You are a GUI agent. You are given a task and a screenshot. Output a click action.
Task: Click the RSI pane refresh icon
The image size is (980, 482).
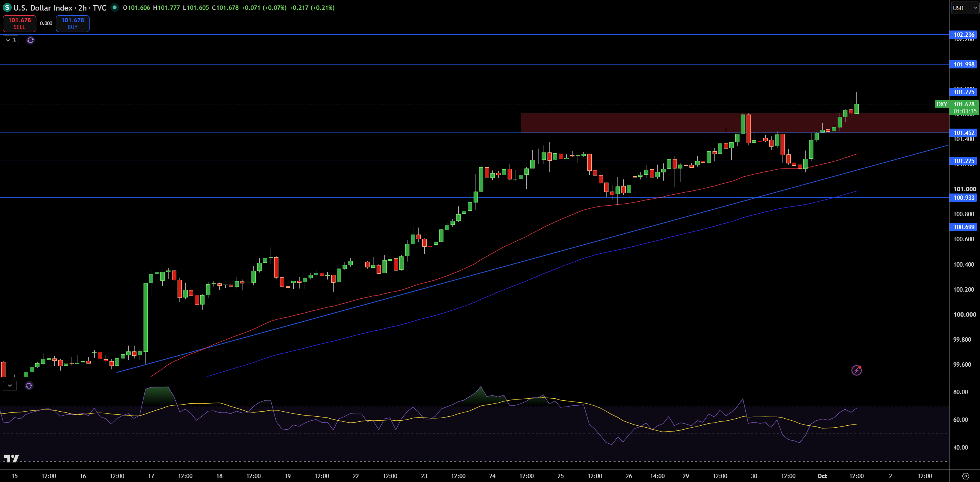coord(29,386)
